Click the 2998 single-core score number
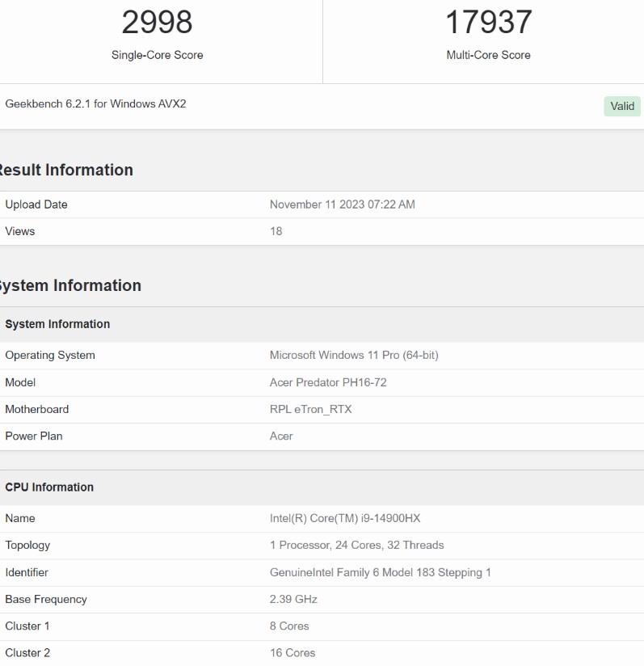This screenshot has height=666, width=644. 157,23
